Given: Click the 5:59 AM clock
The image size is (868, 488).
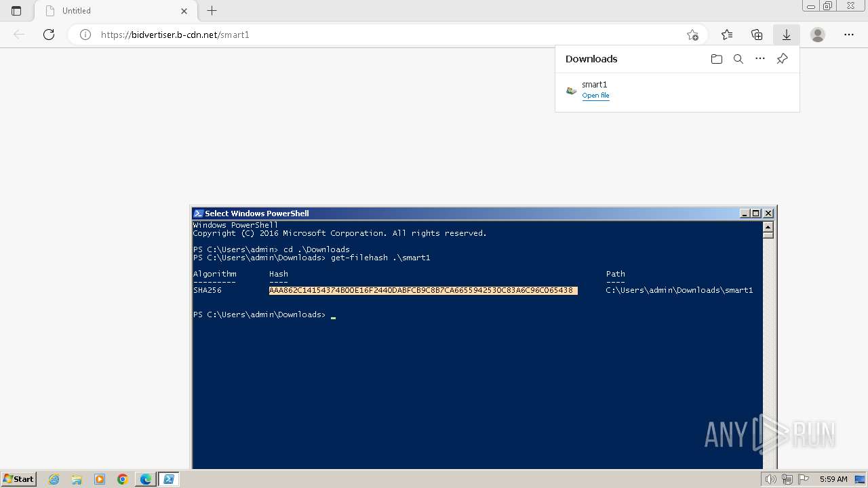Looking at the screenshot, I should (x=833, y=479).
